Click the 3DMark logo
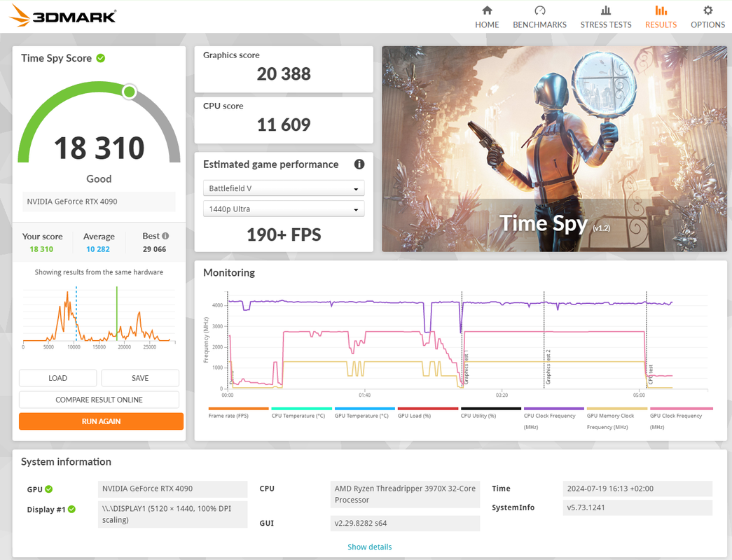This screenshot has height=560, width=732. click(62, 15)
